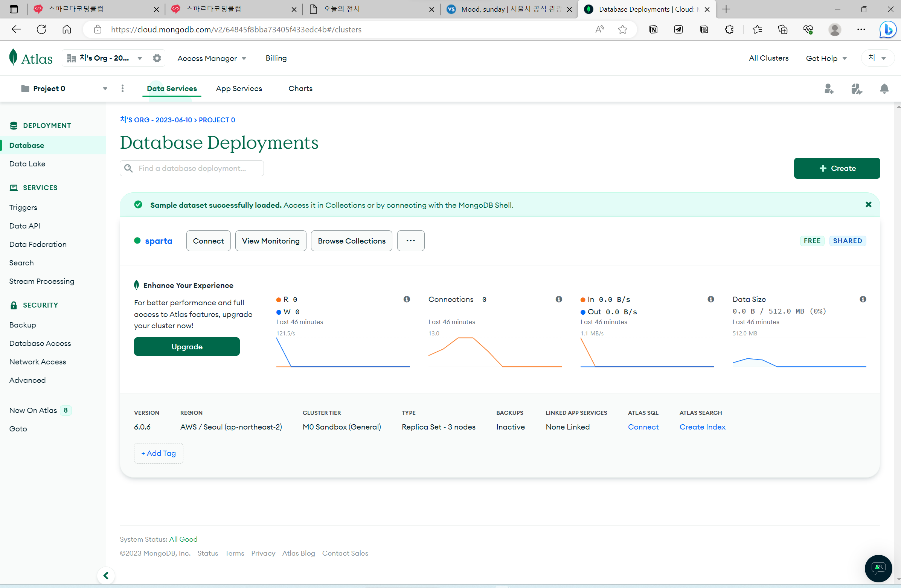This screenshot has height=588, width=901.
Task: Open sparta cluster more options ellipsis
Action: [411, 241]
